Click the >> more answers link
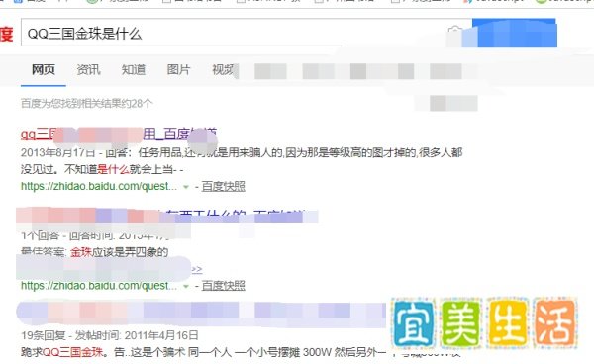Viewport: 594px width, 364px height. pos(197,269)
